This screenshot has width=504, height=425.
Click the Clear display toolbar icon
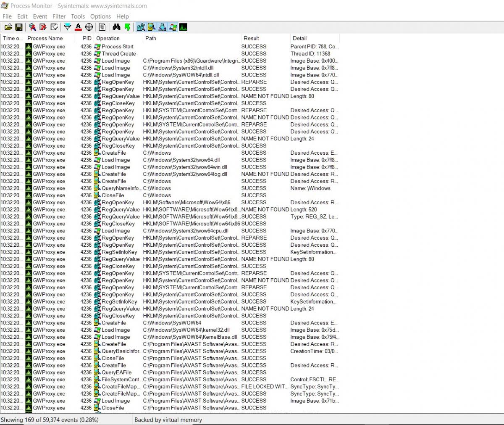(x=54, y=27)
